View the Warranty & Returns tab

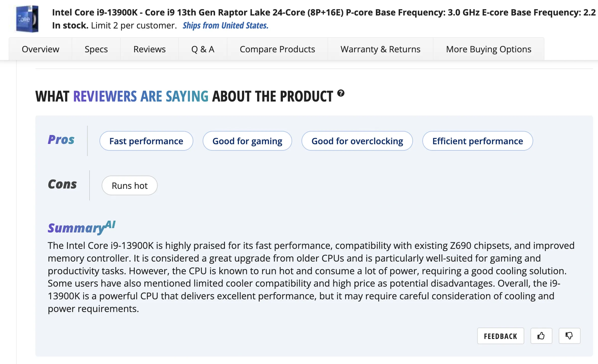[x=380, y=49]
